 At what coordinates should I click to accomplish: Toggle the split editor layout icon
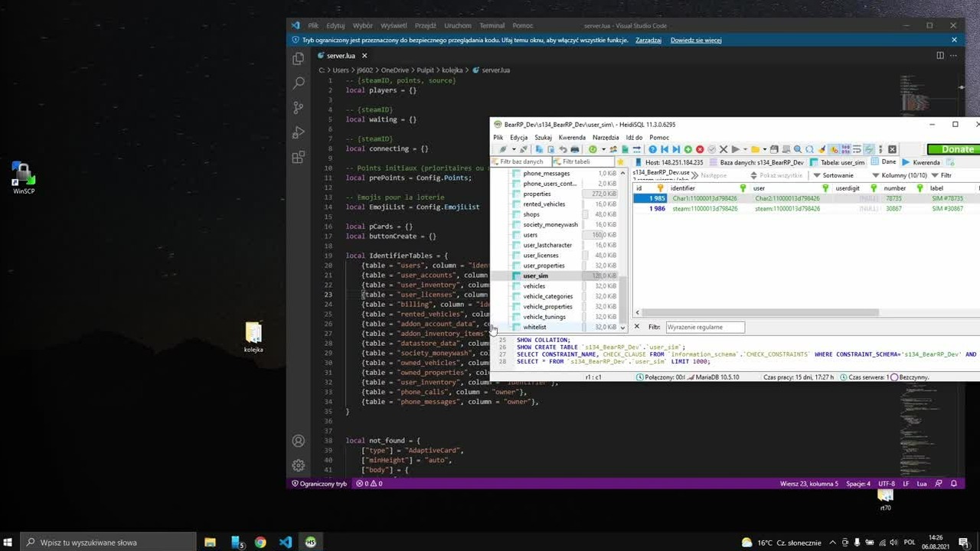[940, 55]
